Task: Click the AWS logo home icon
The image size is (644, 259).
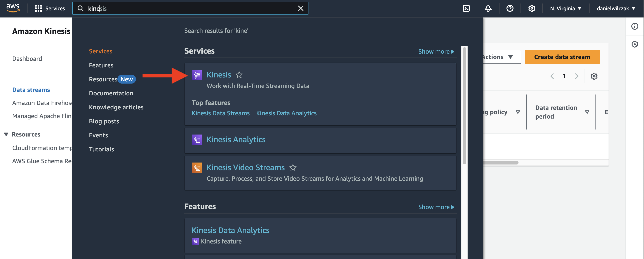Action: (x=13, y=8)
